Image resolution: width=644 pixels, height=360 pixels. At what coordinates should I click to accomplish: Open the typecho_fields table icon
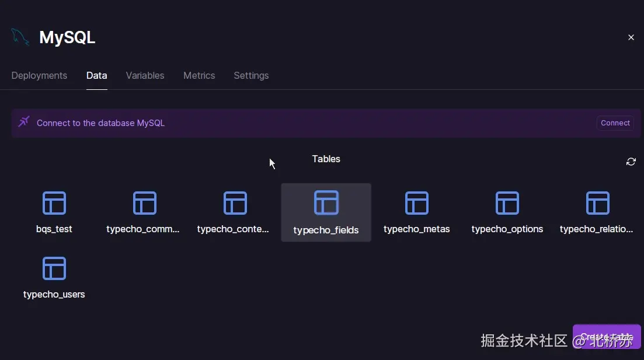326,203
